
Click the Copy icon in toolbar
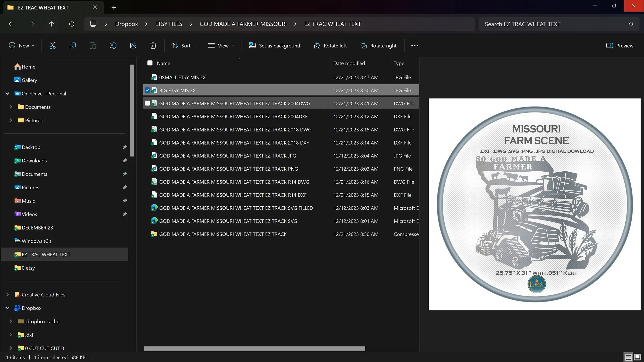click(x=73, y=46)
